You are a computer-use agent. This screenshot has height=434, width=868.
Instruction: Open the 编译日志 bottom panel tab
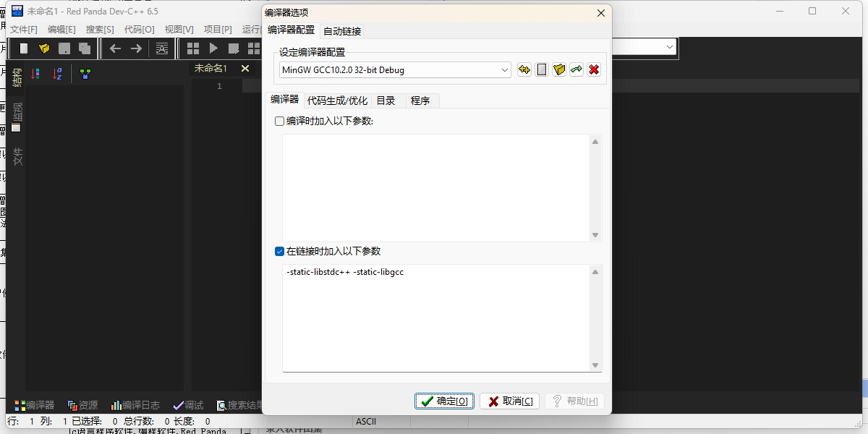[x=135, y=405]
